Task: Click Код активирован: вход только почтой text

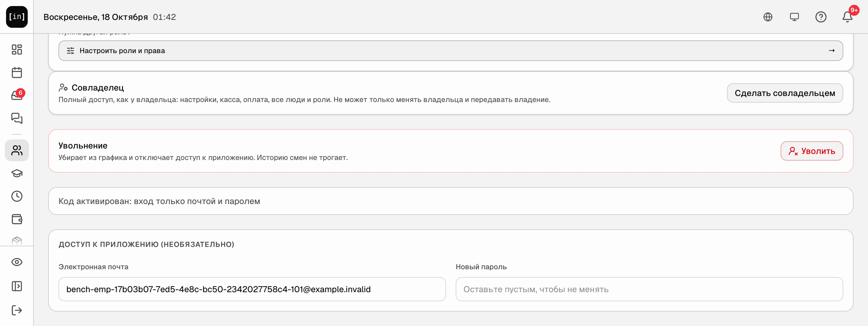Action: [x=159, y=201]
